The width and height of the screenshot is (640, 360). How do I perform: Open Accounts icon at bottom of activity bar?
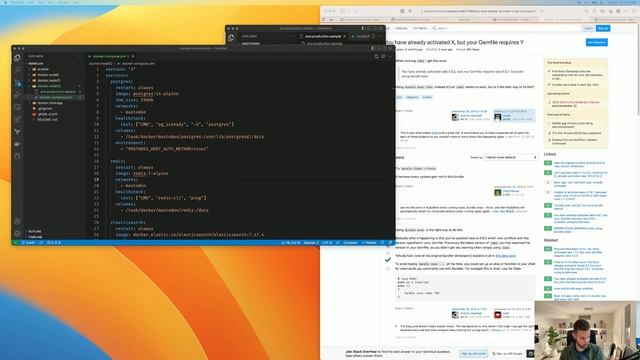(x=17, y=221)
